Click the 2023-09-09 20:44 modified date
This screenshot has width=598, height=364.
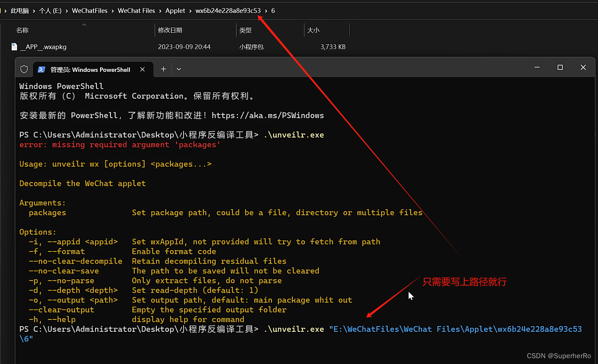tap(184, 47)
